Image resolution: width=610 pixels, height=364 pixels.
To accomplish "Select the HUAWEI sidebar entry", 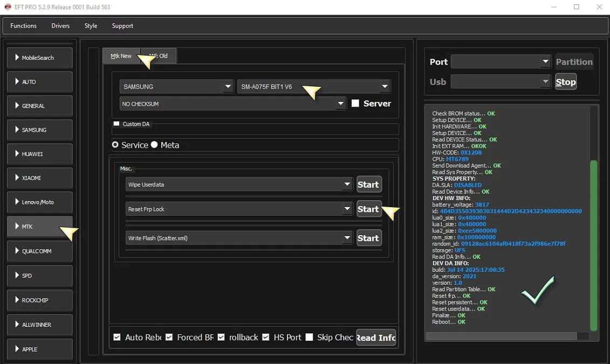I will click(x=39, y=154).
